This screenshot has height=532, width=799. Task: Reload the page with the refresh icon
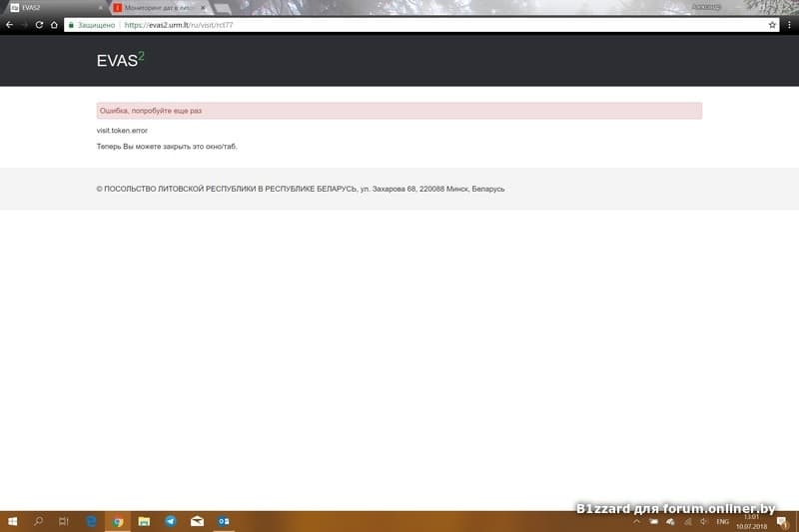39,24
